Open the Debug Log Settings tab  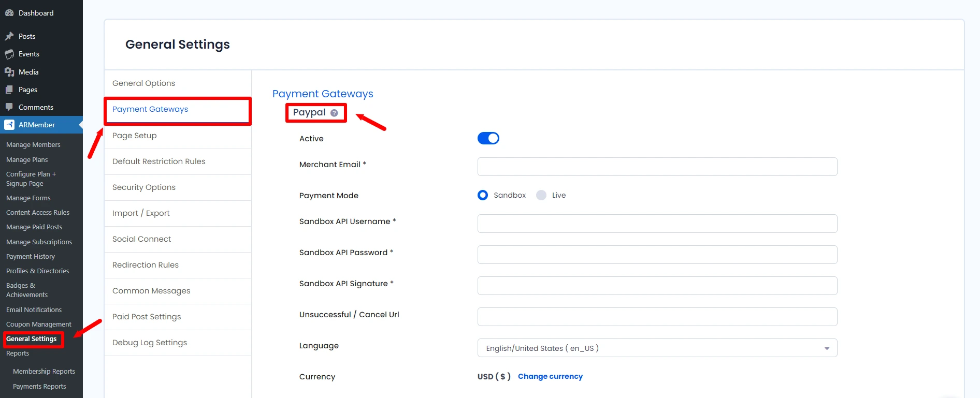pyautogui.click(x=150, y=343)
